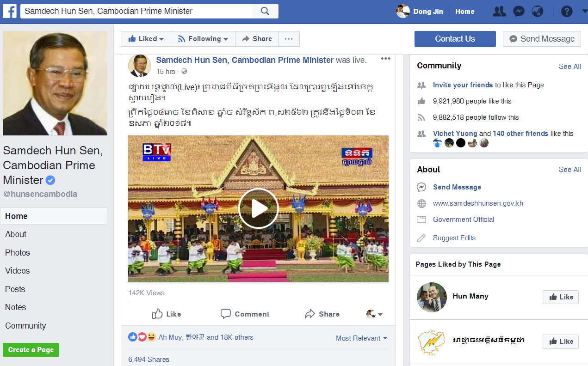Click the Create a Page button
Image resolution: width=588 pixels, height=366 pixels.
tap(31, 350)
